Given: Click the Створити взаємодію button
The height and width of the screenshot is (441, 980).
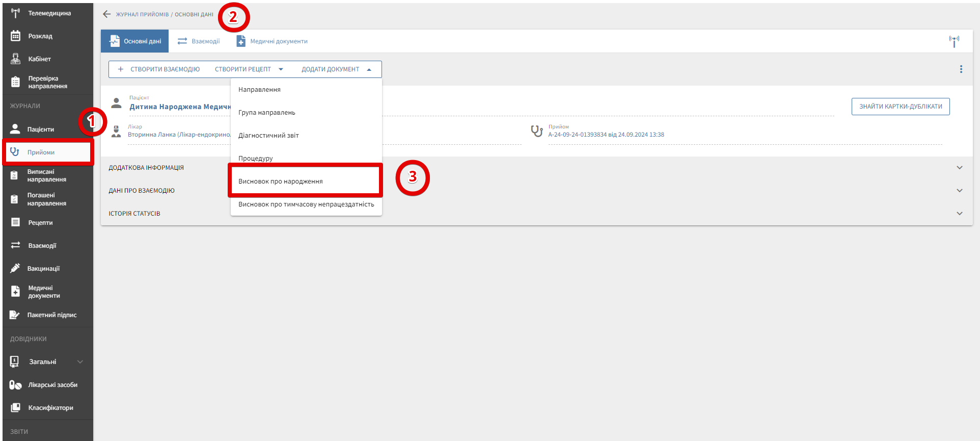Looking at the screenshot, I should pos(158,69).
